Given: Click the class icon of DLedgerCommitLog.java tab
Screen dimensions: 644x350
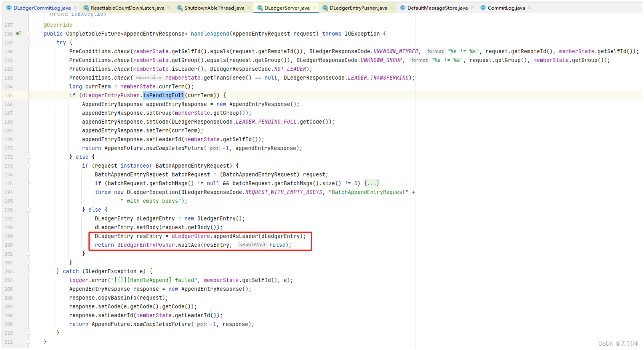Looking at the screenshot, I should pos(9,8).
